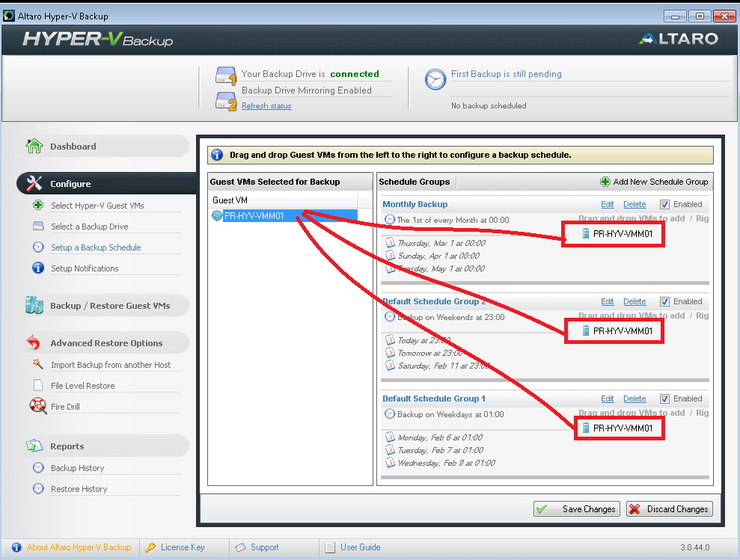
Task: Select the Configure menu section
Action: (x=107, y=183)
